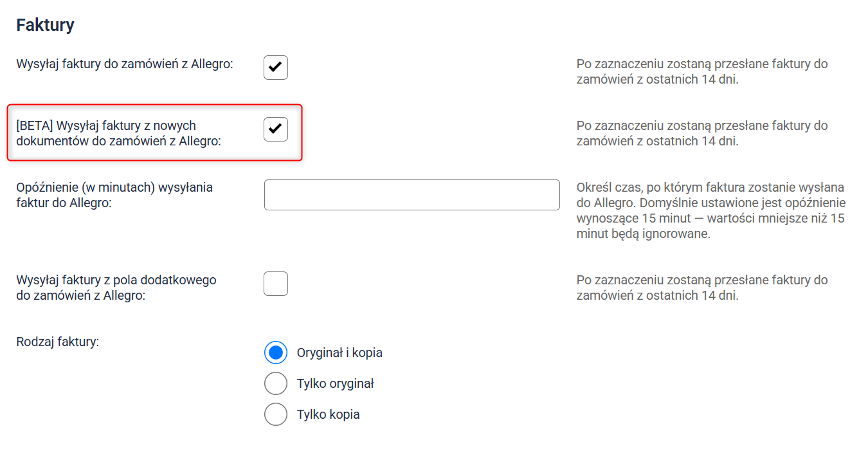Choose the 'Tylko oryginał' radio button
The height and width of the screenshot is (449, 868).
coord(276,383)
